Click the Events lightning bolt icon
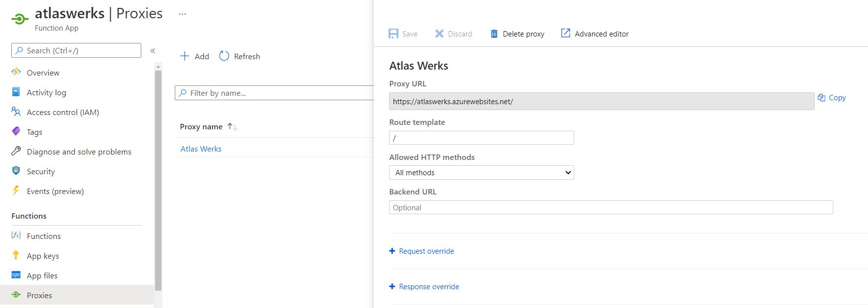 16,191
